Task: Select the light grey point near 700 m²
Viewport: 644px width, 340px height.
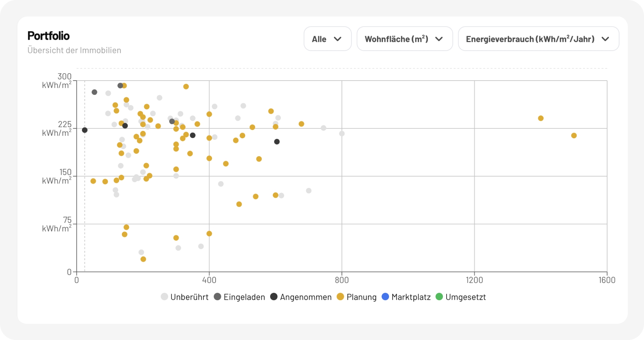Action: pos(309,191)
